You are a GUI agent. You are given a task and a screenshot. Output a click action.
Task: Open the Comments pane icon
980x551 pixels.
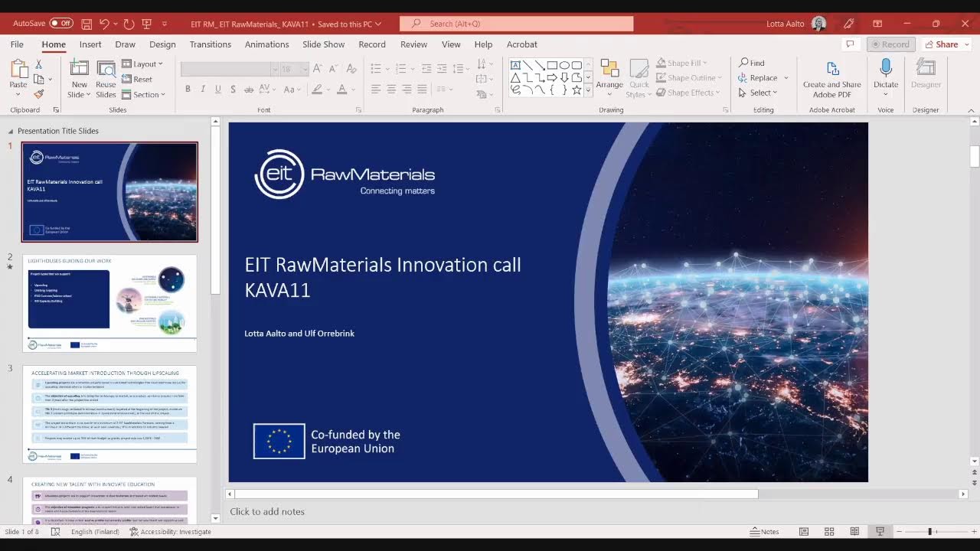click(x=850, y=44)
